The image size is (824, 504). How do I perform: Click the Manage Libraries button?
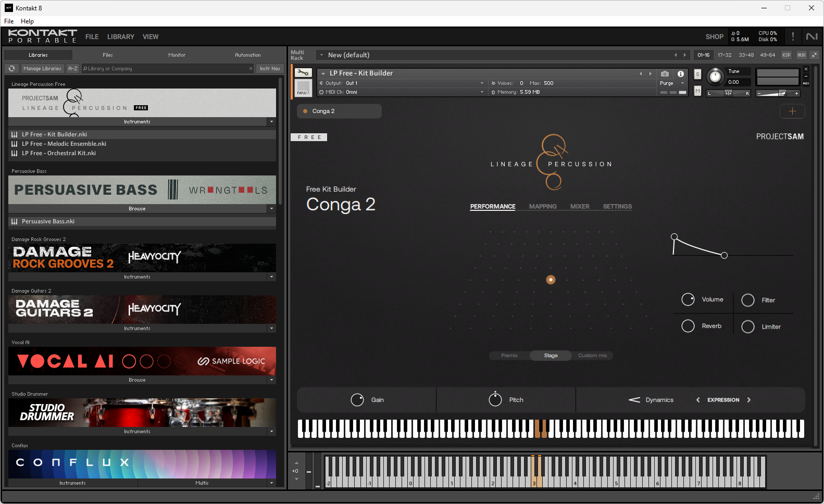tap(42, 68)
